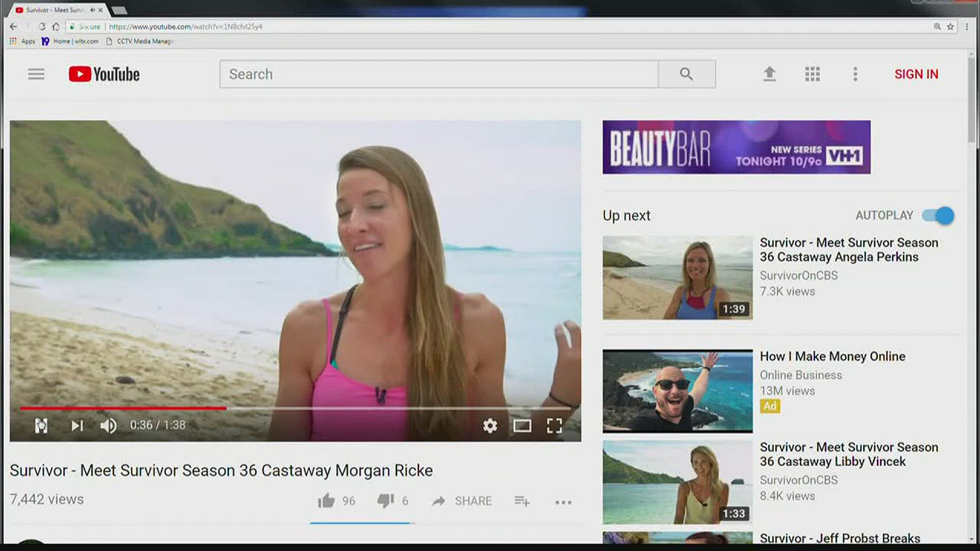
Task: Open the browser home page
Action: [x=56, y=27]
